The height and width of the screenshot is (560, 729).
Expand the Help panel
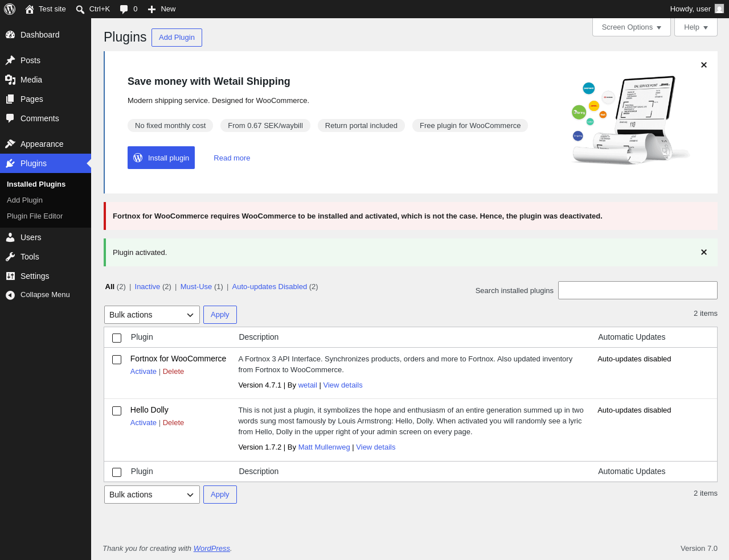pyautogui.click(x=696, y=27)
